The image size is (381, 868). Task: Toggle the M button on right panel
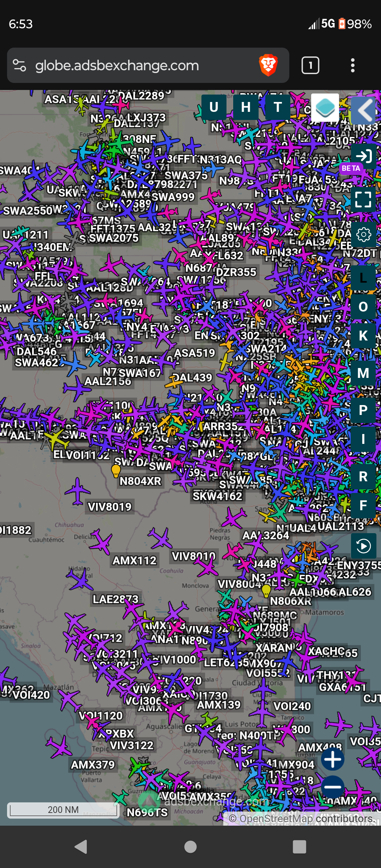[363, 373]
